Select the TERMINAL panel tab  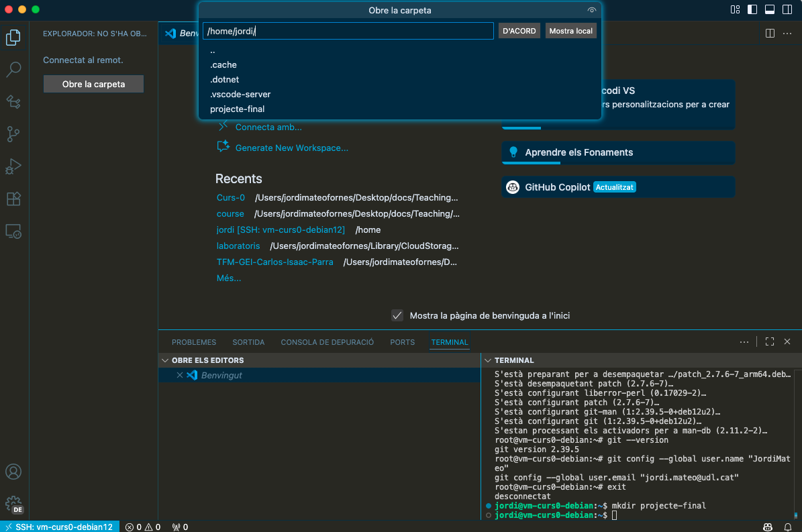pyautogui.click(x=450, y=342)
